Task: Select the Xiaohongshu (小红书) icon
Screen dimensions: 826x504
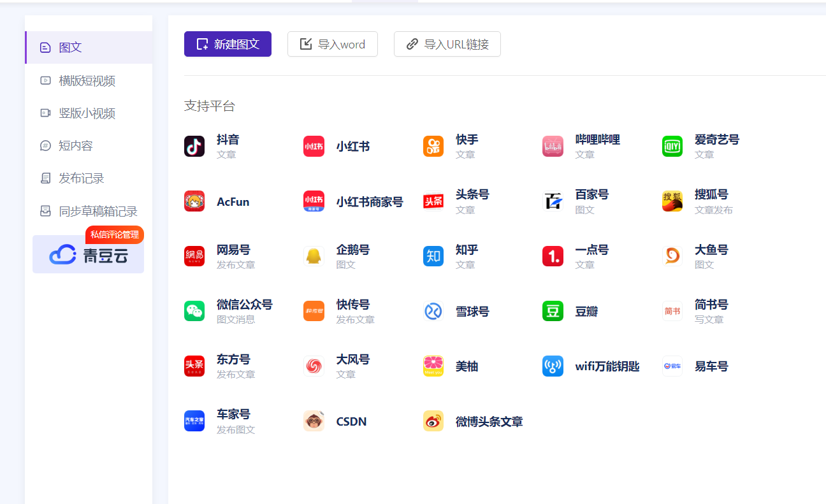Action: [314, 147]
